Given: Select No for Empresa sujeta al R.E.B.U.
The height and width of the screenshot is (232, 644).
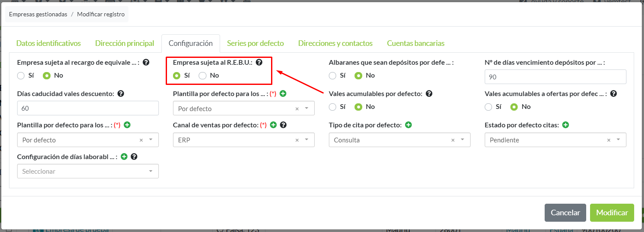Looking at the screenshot, I should (x=203, y=75).
